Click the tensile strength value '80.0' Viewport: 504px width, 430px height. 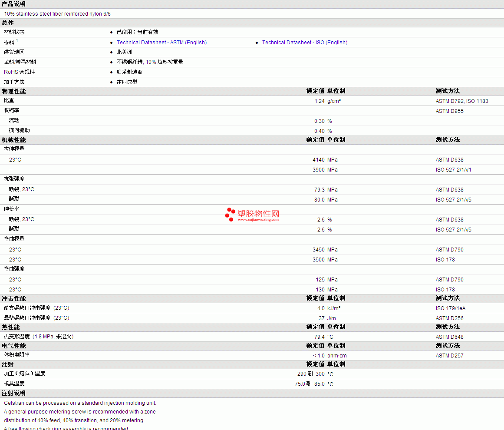(x=320, y=199)
